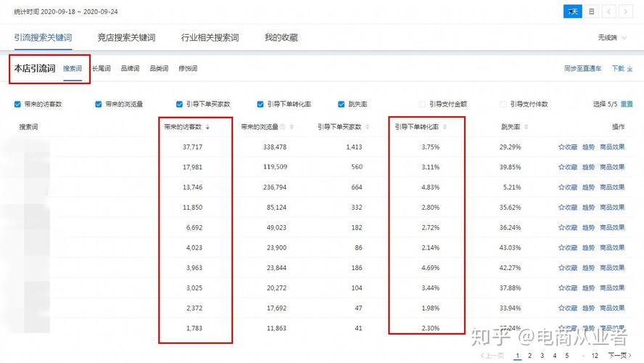Open 趋势 for the 13,746 visitors row
The width and height of the screenshot is (644, 363).
(x=588, y=187)
